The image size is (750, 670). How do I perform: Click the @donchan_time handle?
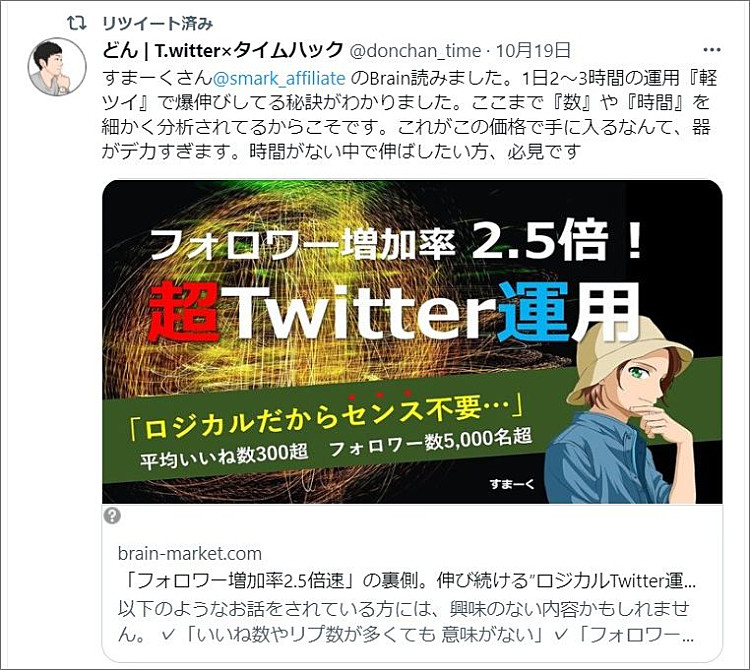tap(416, 51)
